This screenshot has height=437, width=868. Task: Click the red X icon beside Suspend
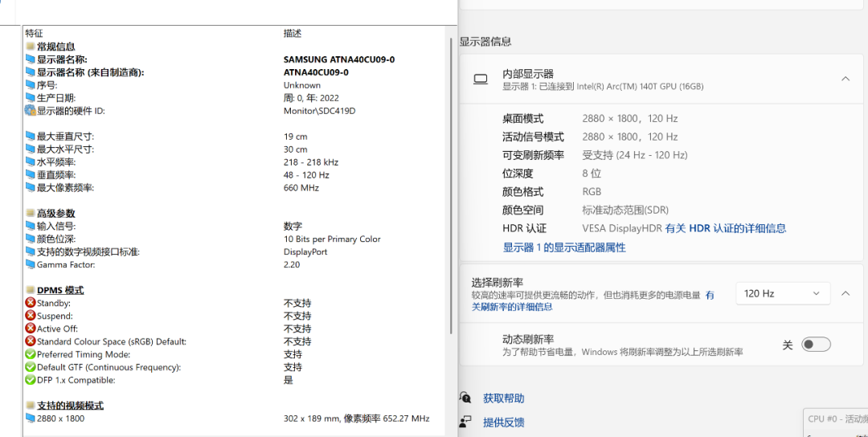(30, 316)
